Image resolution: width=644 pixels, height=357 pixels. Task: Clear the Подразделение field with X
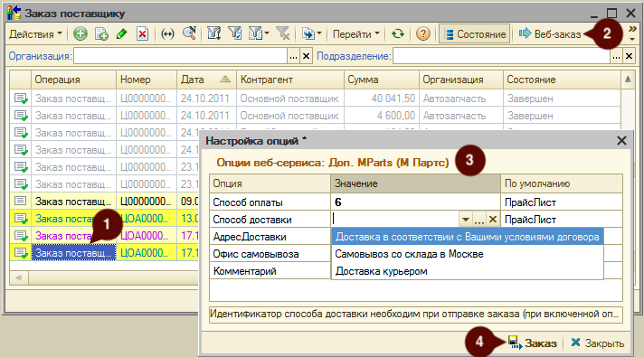[629, 56]
